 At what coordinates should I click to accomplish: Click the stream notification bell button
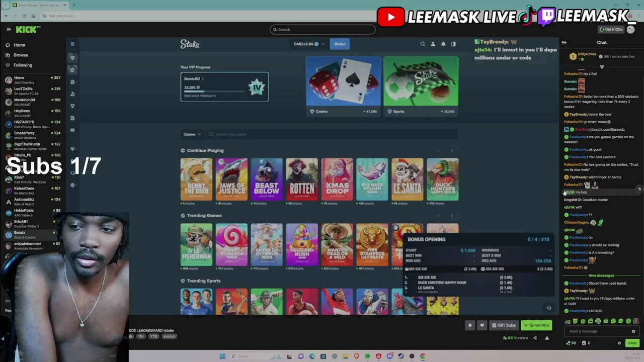470,325
